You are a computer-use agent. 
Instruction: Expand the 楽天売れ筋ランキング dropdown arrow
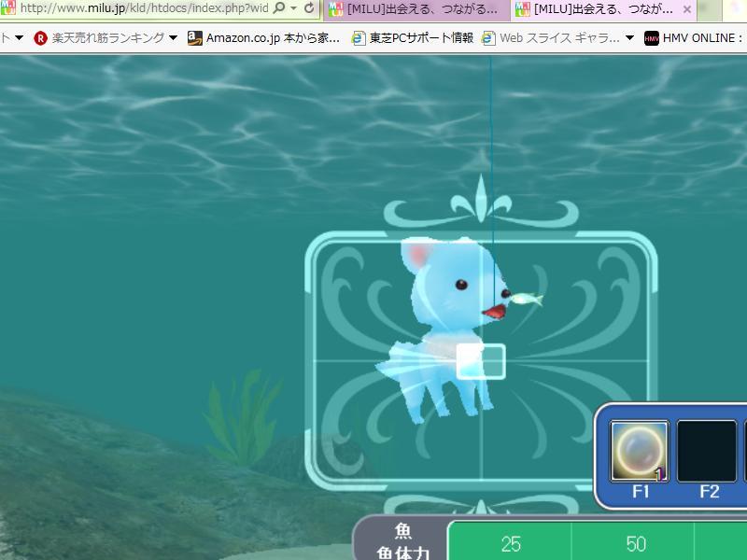pos(173,38)
